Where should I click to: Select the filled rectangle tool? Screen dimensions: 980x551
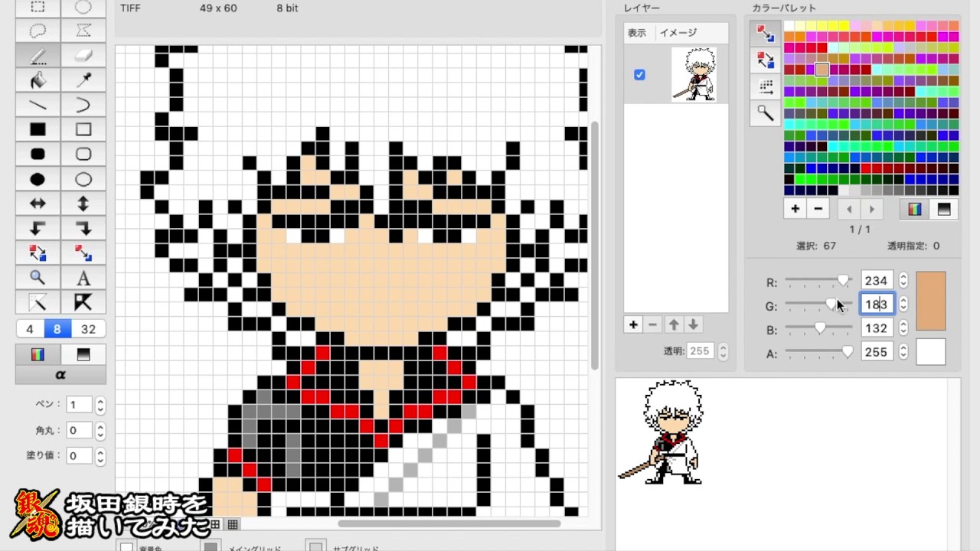point(38,129)
